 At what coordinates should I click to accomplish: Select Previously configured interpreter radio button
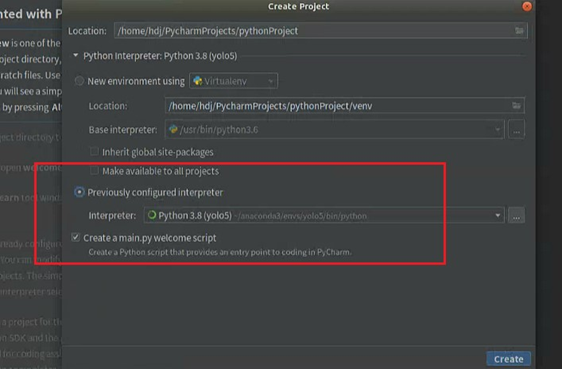coord(79,192)
